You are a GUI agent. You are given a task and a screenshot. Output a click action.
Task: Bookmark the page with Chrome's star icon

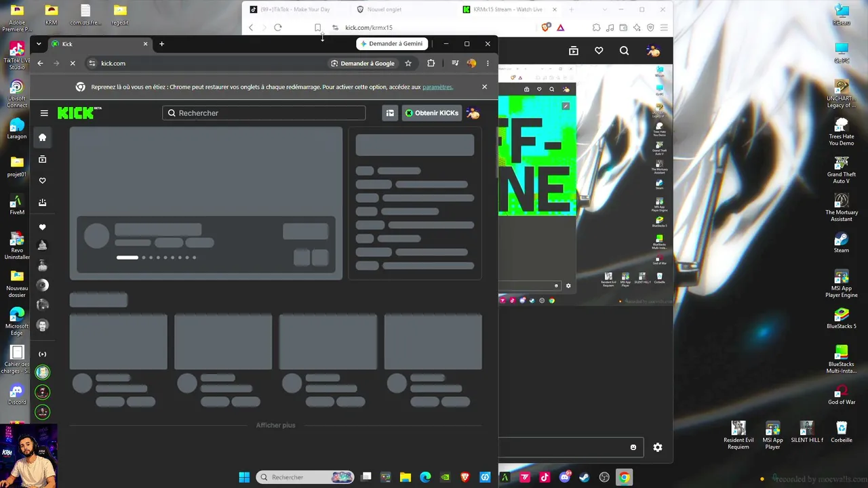[x=408, y=63]
